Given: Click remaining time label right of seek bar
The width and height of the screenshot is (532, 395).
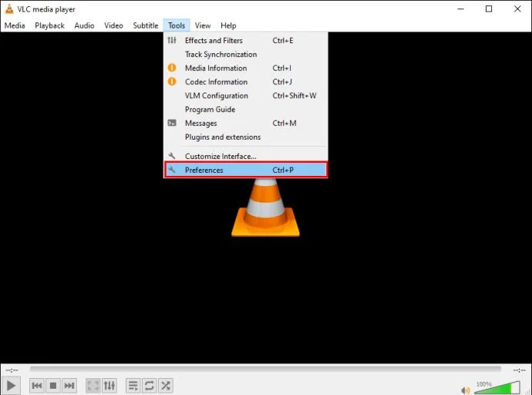Looking at the screenshot, I should point(520,370).
